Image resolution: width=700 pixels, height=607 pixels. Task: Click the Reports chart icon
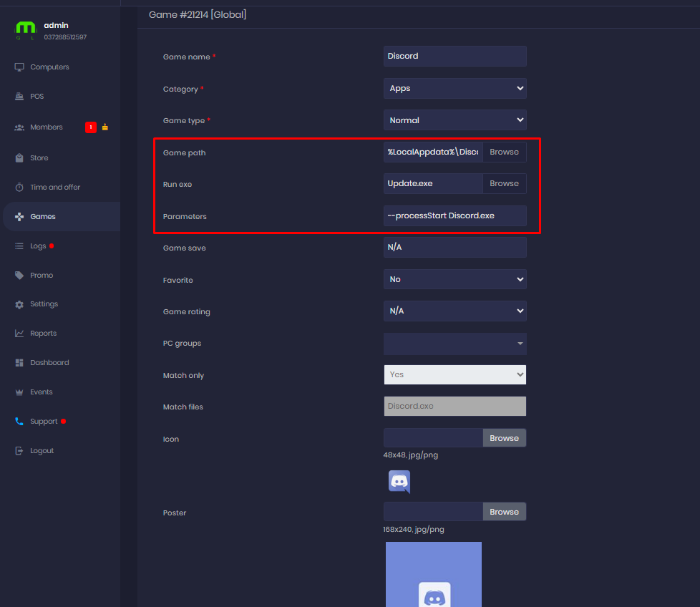(x=19, y=334)
